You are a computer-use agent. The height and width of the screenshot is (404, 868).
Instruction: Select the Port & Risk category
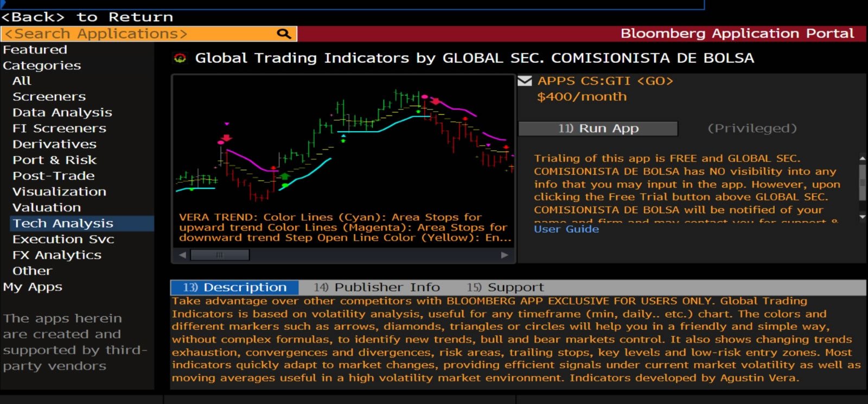(x=54, y=160)
